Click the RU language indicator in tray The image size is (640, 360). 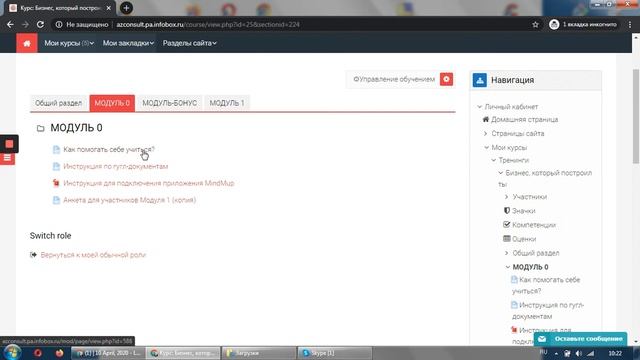pos(543,352)
